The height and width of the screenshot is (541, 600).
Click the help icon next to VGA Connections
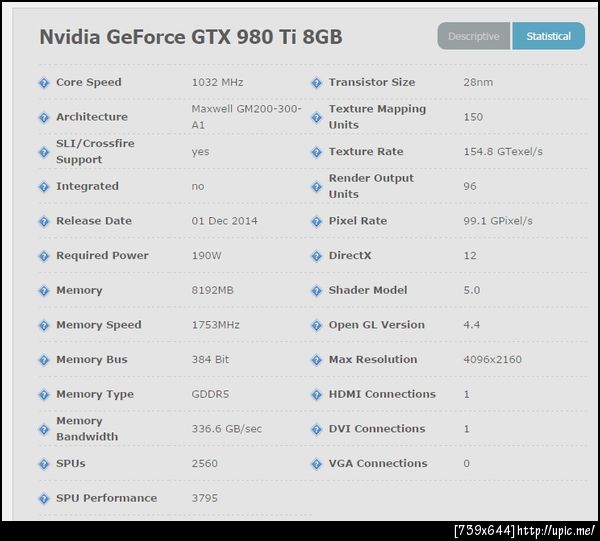tap(316, 464)
